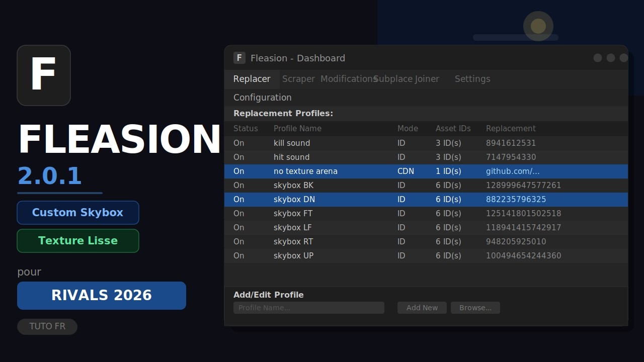The image size is (644, 362).
Task: Switch to the Replacer tab
Action: point(252,79)
